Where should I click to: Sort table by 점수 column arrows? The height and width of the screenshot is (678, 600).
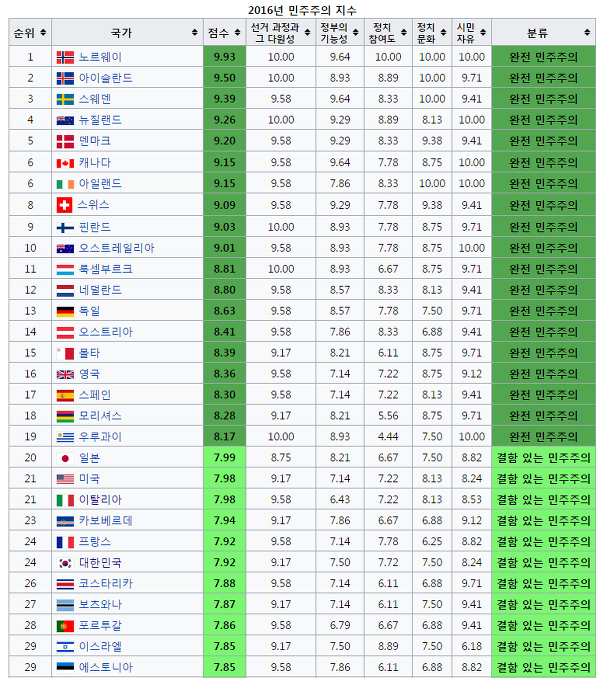237,33
